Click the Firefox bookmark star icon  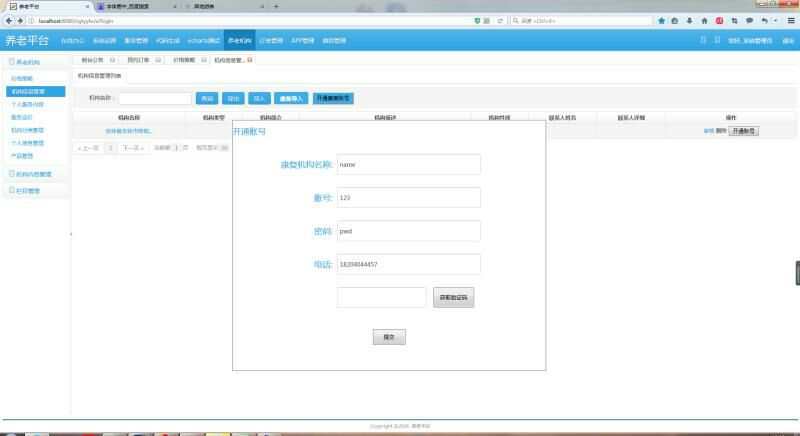[661, 20]
